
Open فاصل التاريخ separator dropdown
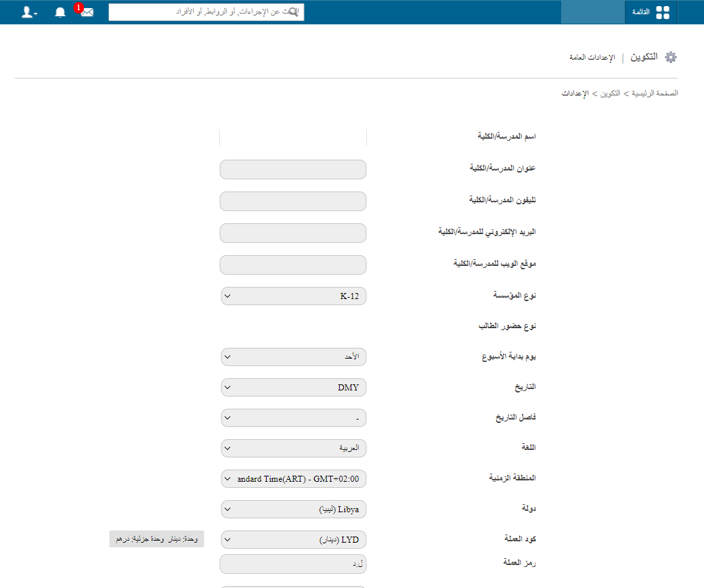click(294, 418)
